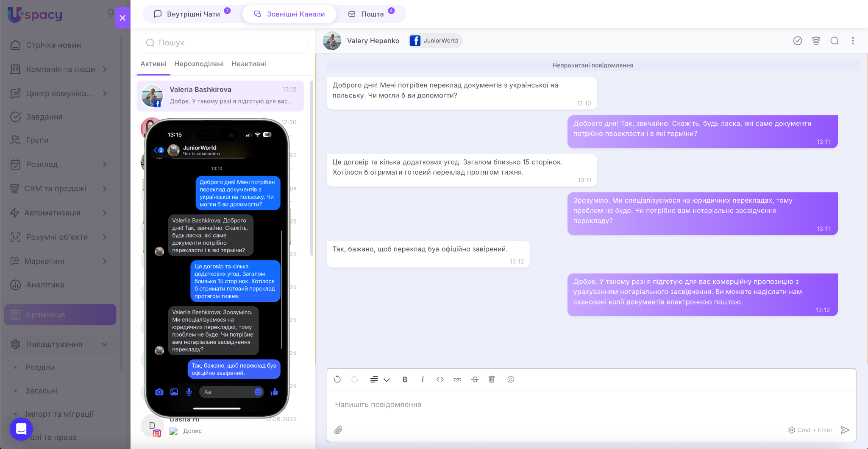Expand the CRM та продажі menu
The width and height of the screenshot is (868, 449).
(x=105, y=189)
